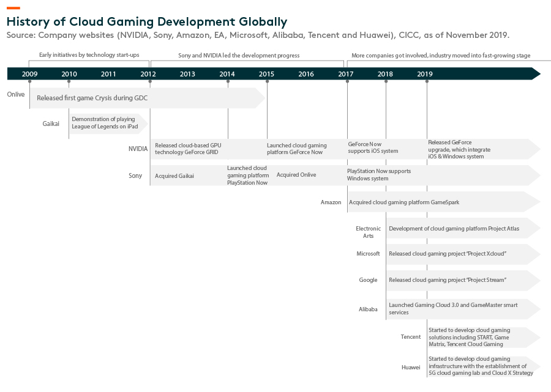Select 'Launched Gaming Cloud 3.0 and GameMaster' entry
Screen dimensions: 551x392
click(x=453, y=308)
